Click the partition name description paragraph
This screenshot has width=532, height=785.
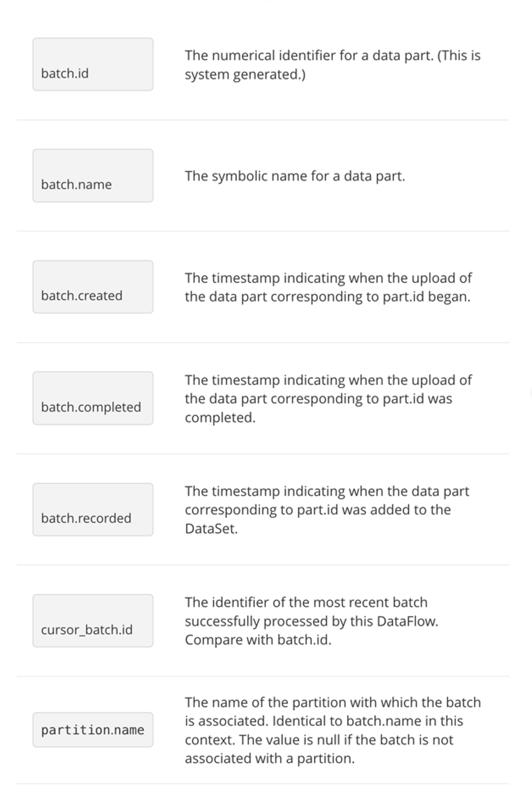332,731
